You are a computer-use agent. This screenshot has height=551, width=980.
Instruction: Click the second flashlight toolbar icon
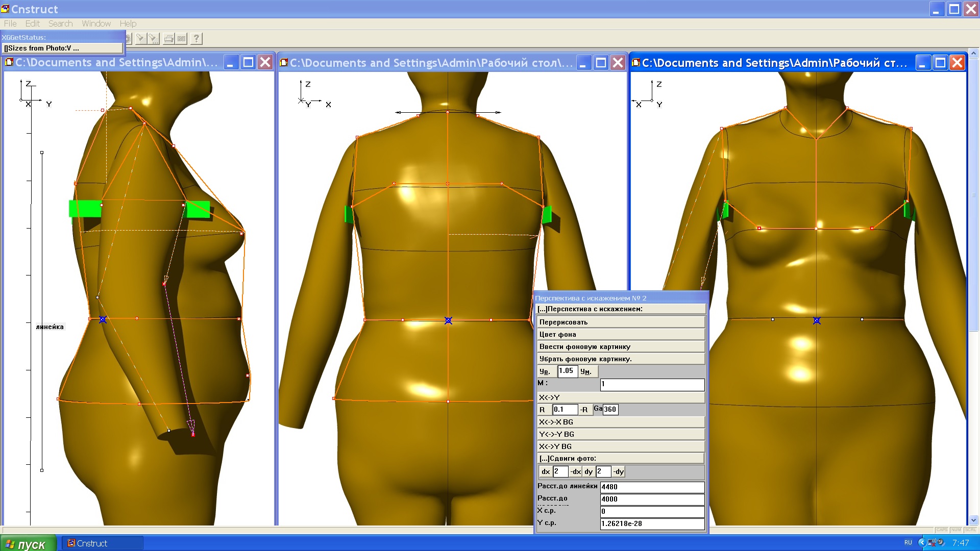pyautogui.click(x=154, y=39)
